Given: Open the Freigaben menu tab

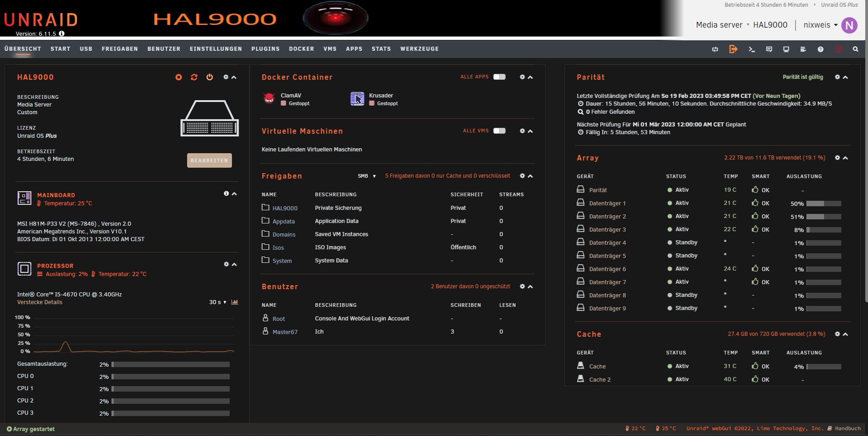Looking at the screenshot, I should tap(120, 49).
